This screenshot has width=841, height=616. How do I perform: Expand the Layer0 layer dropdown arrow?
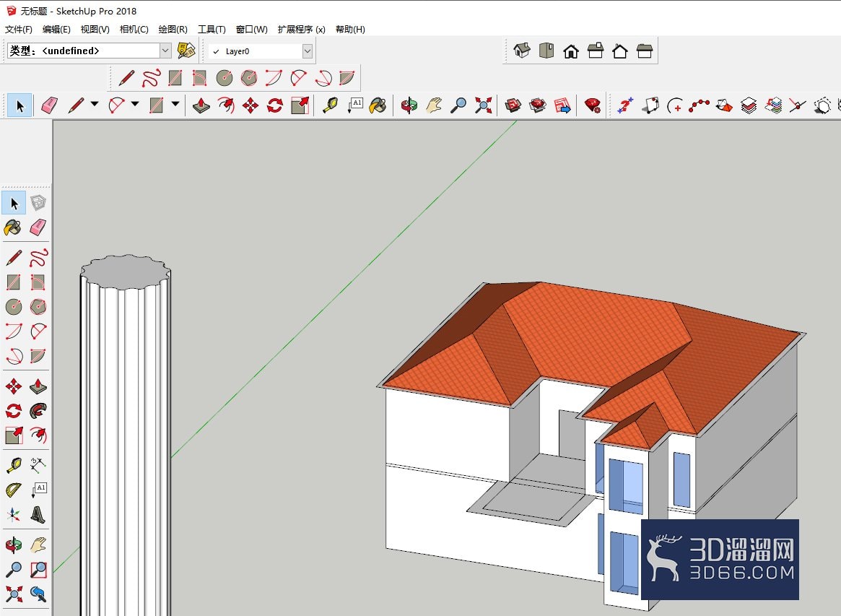[308, 51]
